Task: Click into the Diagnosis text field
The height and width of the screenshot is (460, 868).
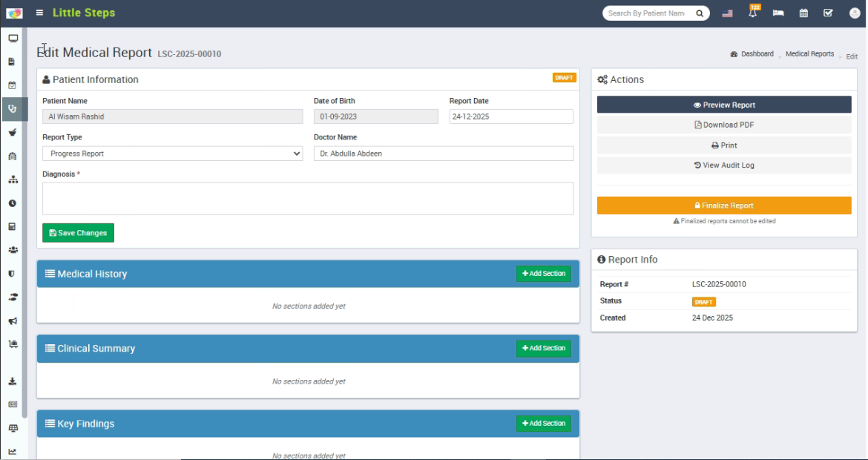Action: (307, 199)
